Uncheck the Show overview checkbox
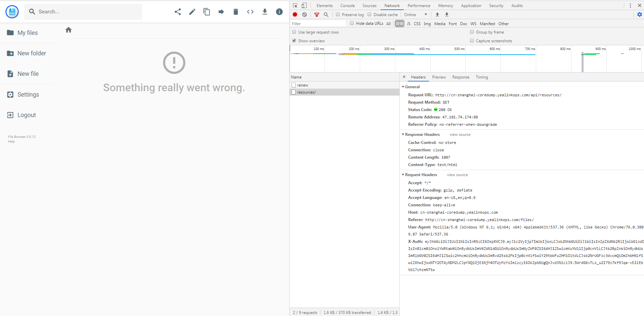644x316 pixels. (294, 40)
